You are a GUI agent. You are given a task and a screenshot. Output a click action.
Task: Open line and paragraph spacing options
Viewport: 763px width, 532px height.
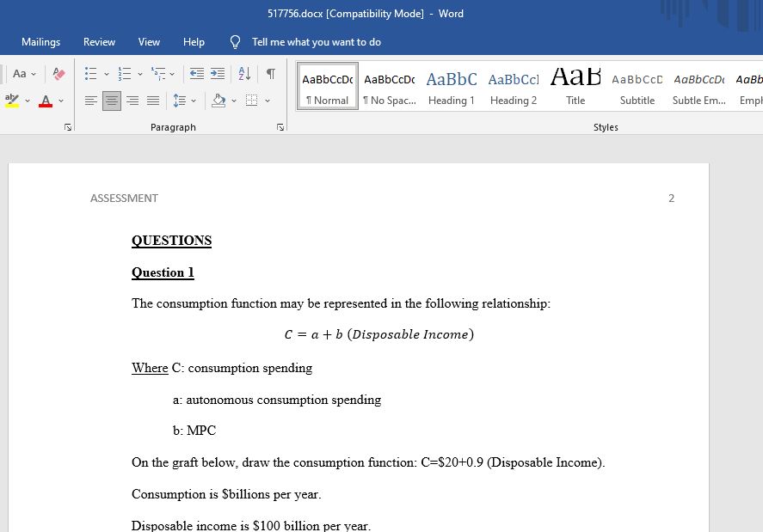pos(180,101)
